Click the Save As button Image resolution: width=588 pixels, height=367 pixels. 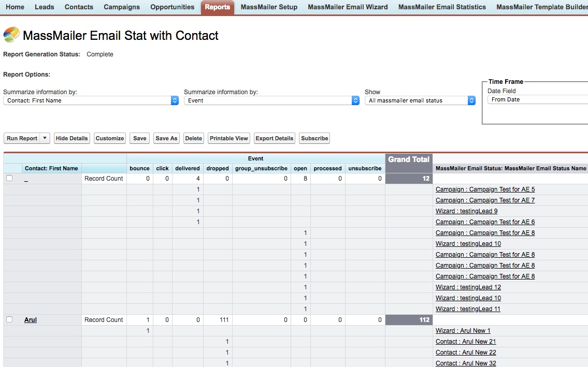tap(166, 138)
